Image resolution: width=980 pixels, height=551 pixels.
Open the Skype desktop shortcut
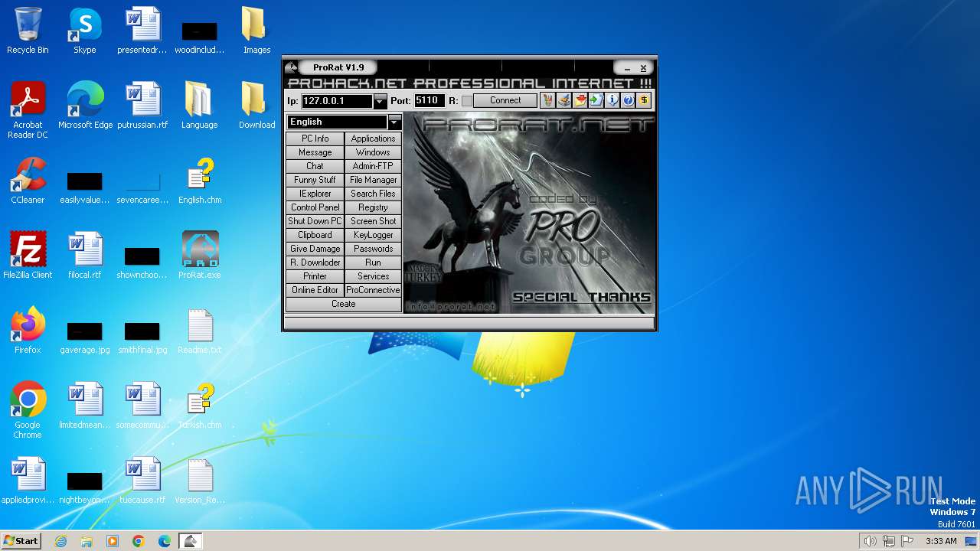(85, 31)
